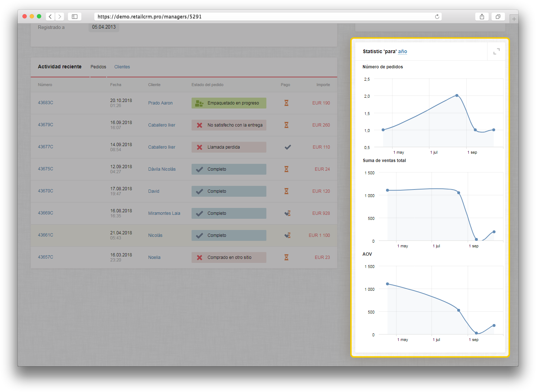Click the No satisfecho con la entrega badge
Viewport: 536px width, 392px height.
229,125
